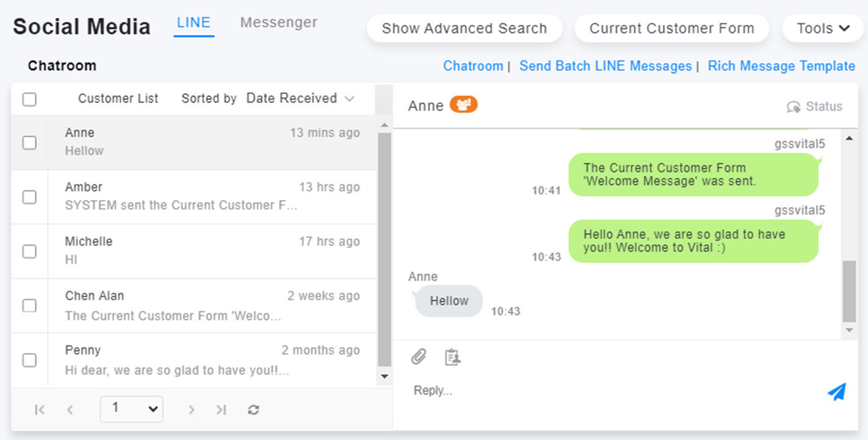Open the page number selector
The height and width of the screenshot is (440, 868).
tap(131, 409)
